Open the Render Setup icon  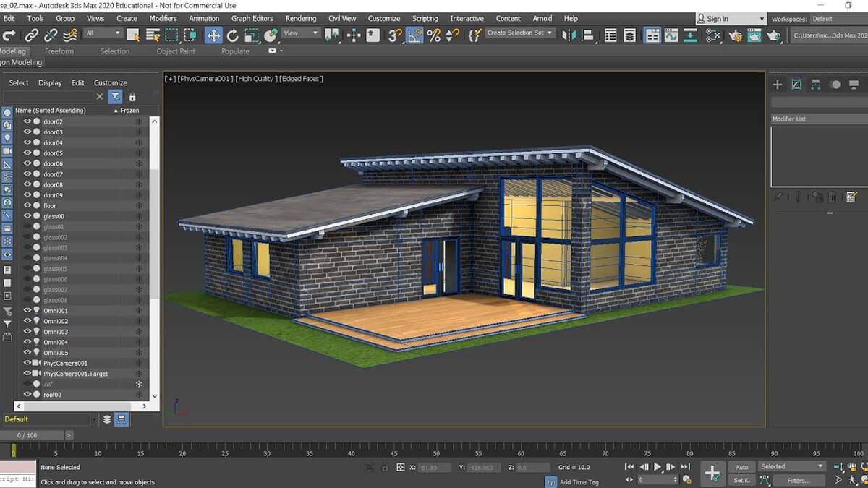pos(735,34)
